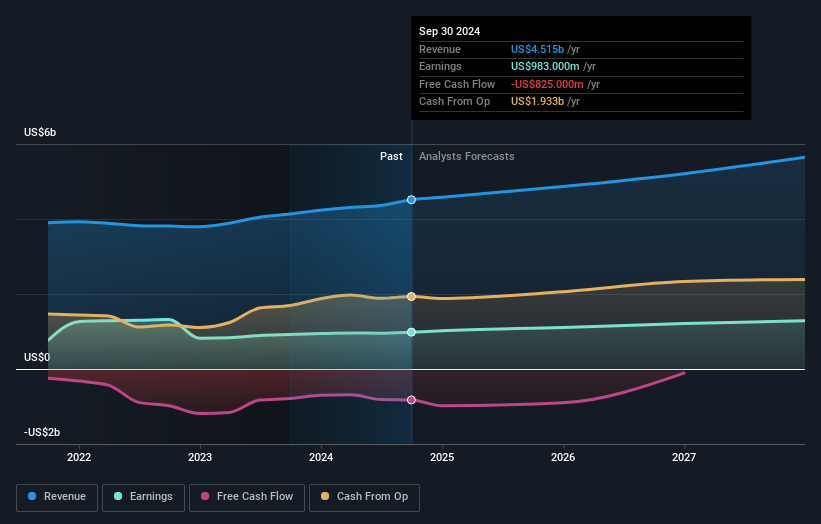Select the Cash From Op data point marker
The height and width of the screenshot is (524, 821).
coord(412,296)
